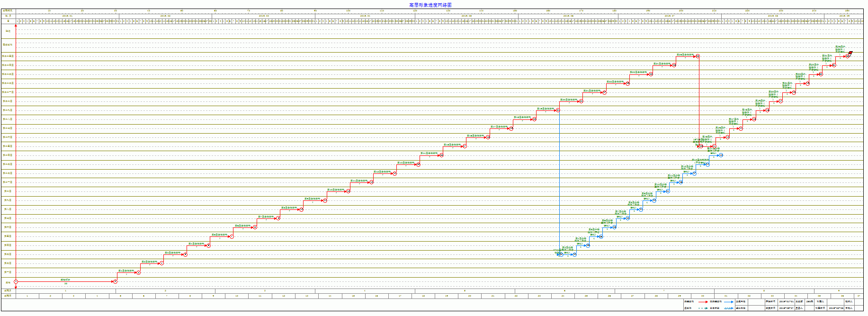Click the blue non-critical arrow in the legend
Screen dimensions: 868x316
[729, 301]
